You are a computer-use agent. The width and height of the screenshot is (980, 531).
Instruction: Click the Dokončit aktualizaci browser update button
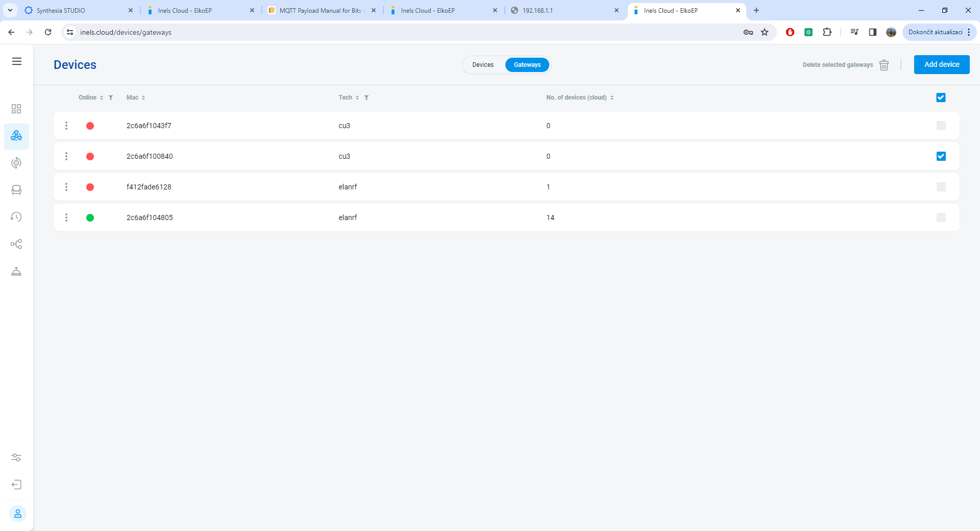pos(935,32)
